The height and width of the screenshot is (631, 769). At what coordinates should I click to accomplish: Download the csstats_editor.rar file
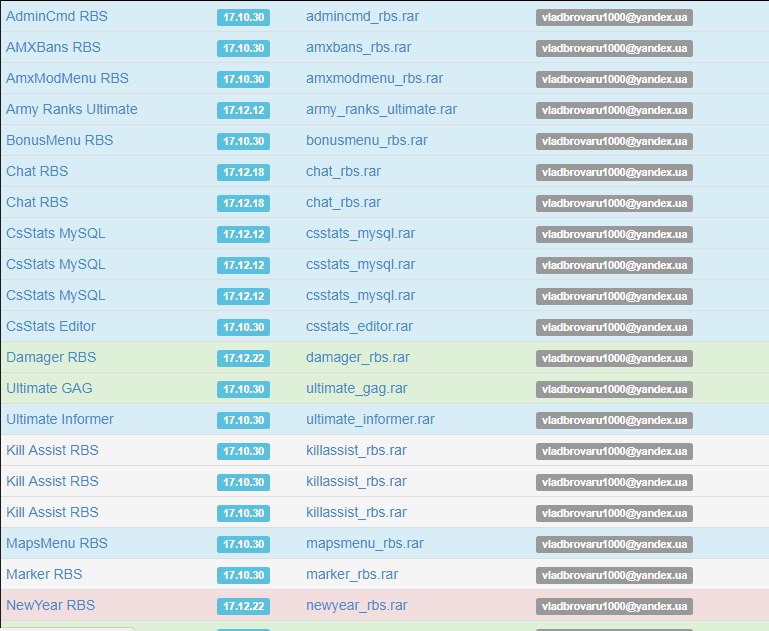click(359, 327)
